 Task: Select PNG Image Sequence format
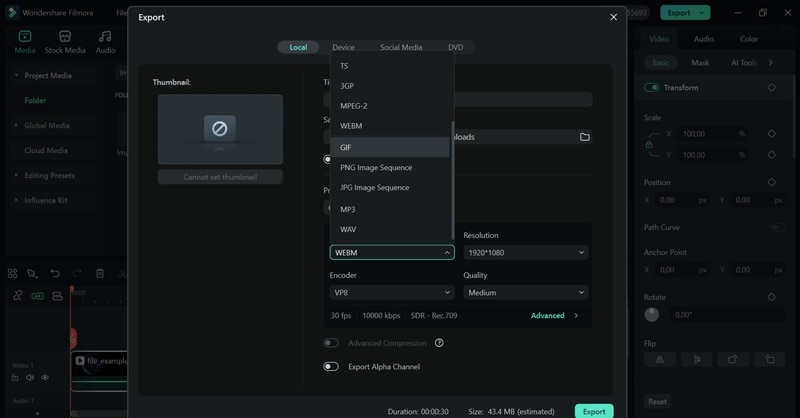click(390, 167)
